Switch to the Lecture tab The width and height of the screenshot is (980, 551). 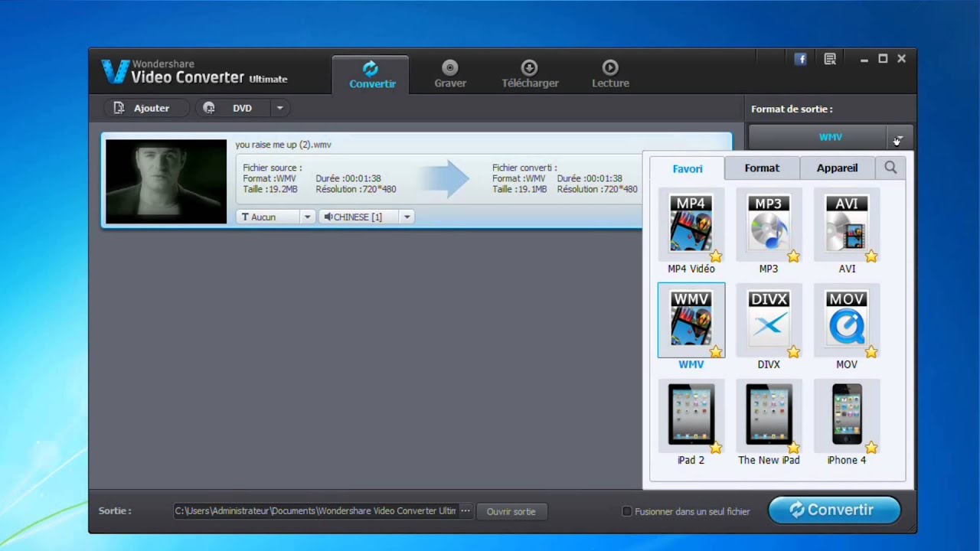click(610, 75)
